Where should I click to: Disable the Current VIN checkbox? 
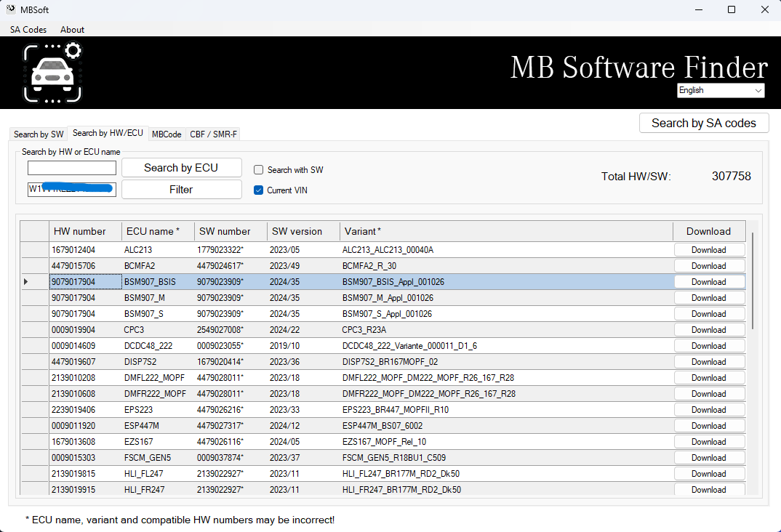[258, 190]
